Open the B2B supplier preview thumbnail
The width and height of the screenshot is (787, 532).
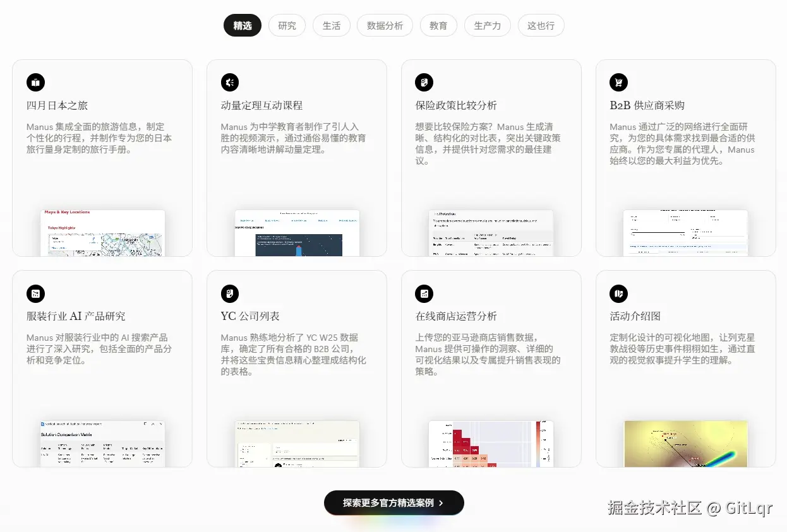[x=686, y=233]
